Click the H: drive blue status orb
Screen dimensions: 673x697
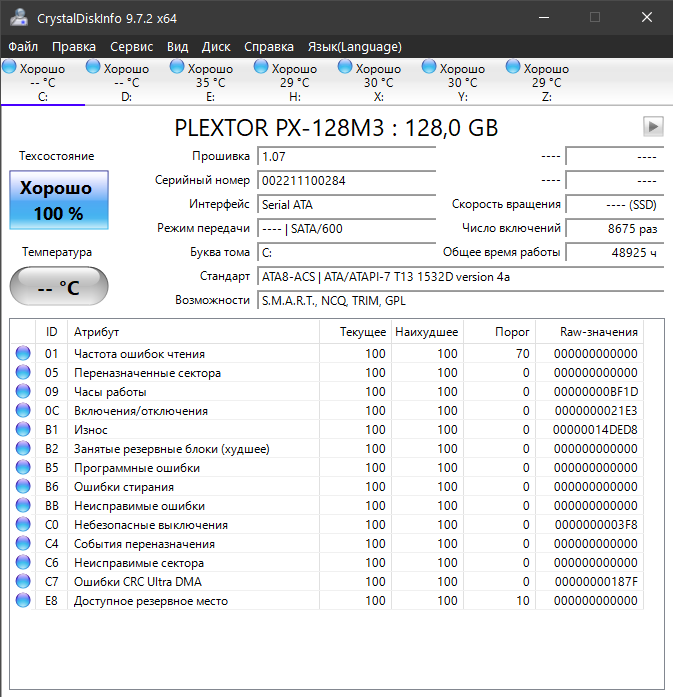(x=261, y=67)
